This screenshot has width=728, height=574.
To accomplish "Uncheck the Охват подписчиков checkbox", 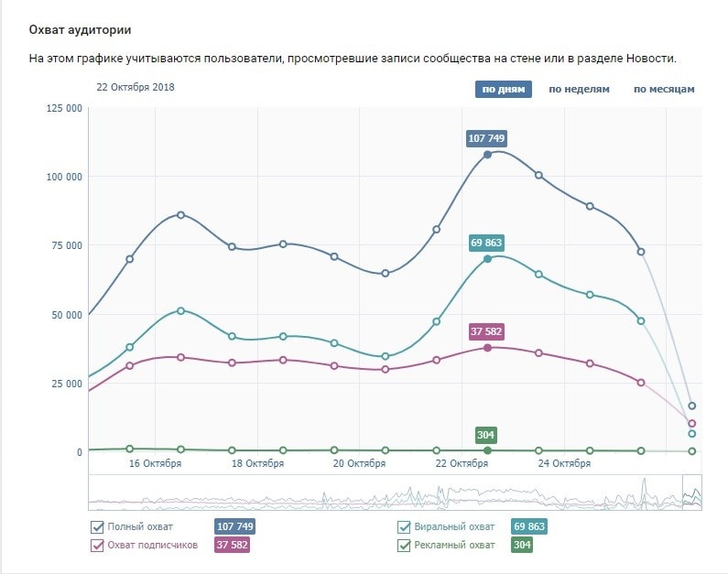I will coord(97,545).
